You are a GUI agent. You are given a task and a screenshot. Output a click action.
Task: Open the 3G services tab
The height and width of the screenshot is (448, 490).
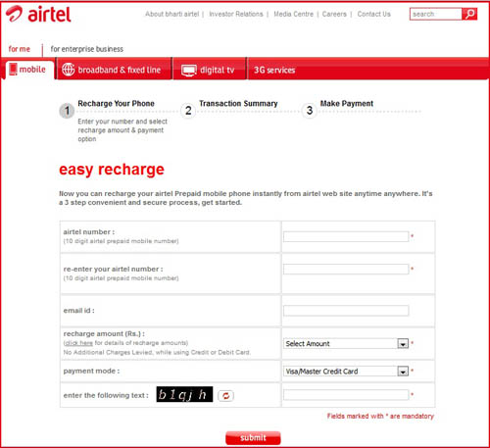point(274,70)
